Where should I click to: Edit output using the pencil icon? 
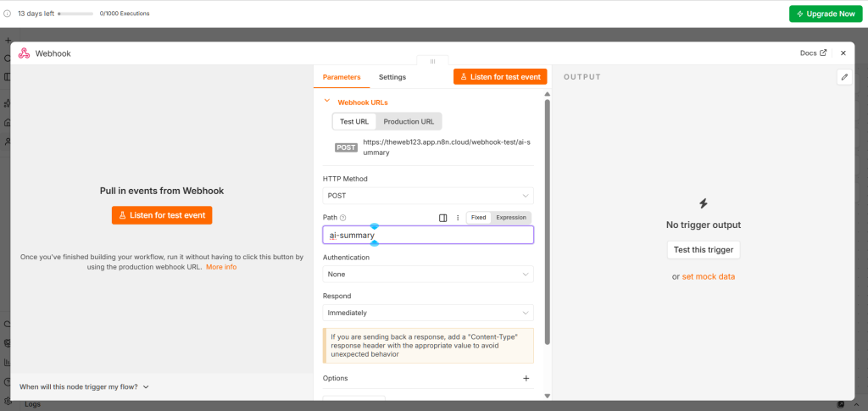[844, 77]
